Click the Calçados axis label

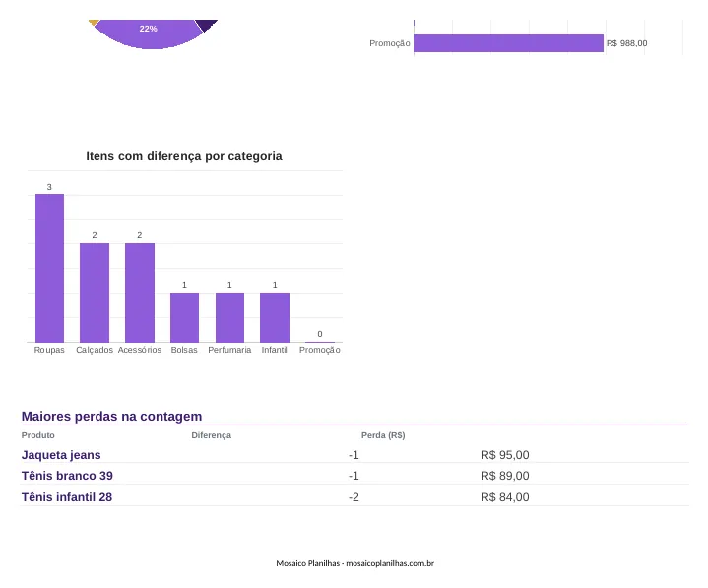point(95,350)
